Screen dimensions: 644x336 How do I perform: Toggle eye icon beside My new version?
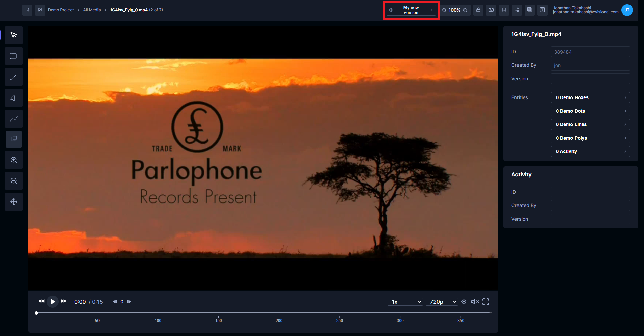[x=391, y=10]
